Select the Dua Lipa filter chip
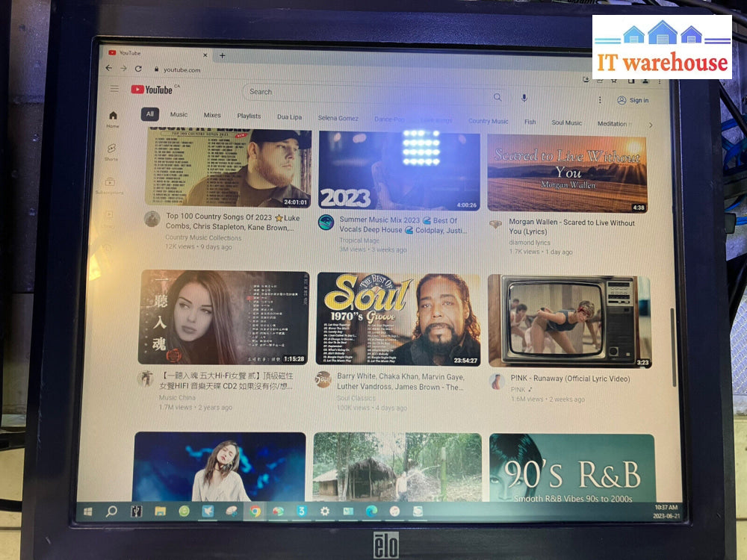747x560 pixels. pyautogui.click(x=290, y=117)
